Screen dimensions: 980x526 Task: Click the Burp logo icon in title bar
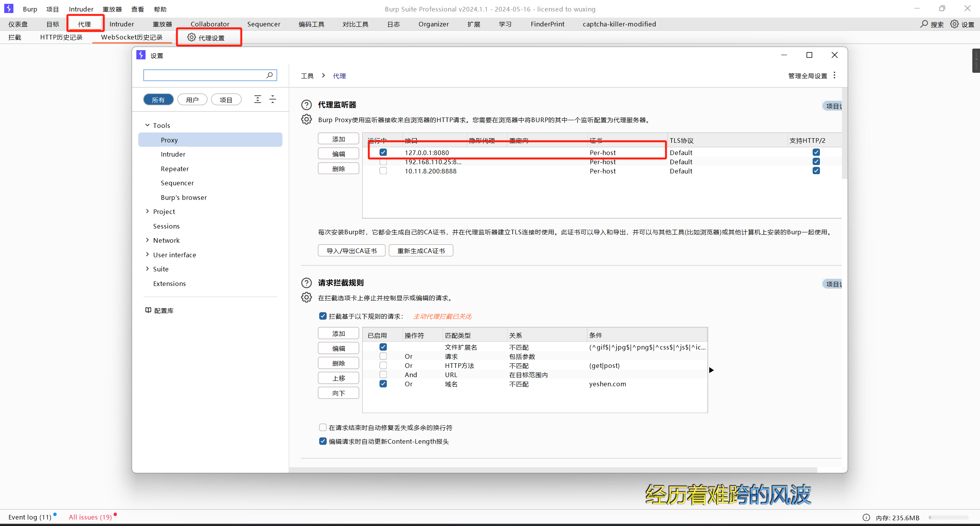coord(8,8)
